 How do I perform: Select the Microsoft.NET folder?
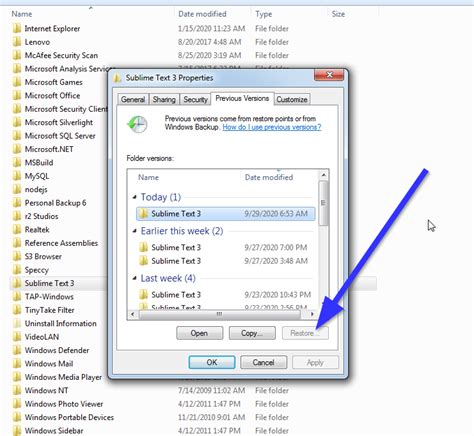49,149
